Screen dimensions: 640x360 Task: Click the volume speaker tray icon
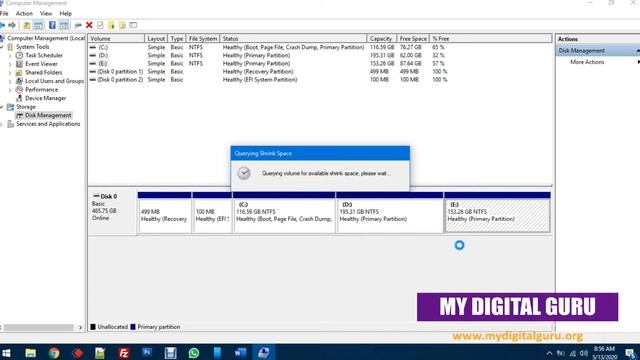(x=584, y=353)
